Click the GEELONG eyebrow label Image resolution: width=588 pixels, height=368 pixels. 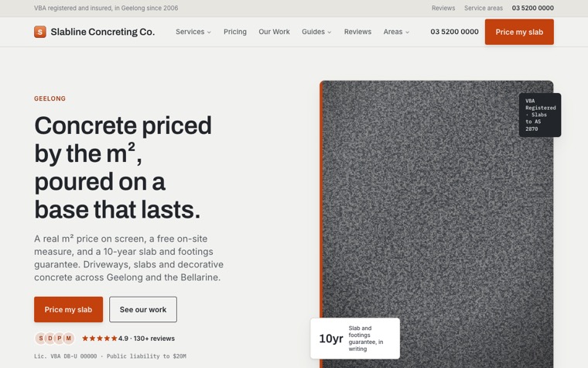[50, 98]
